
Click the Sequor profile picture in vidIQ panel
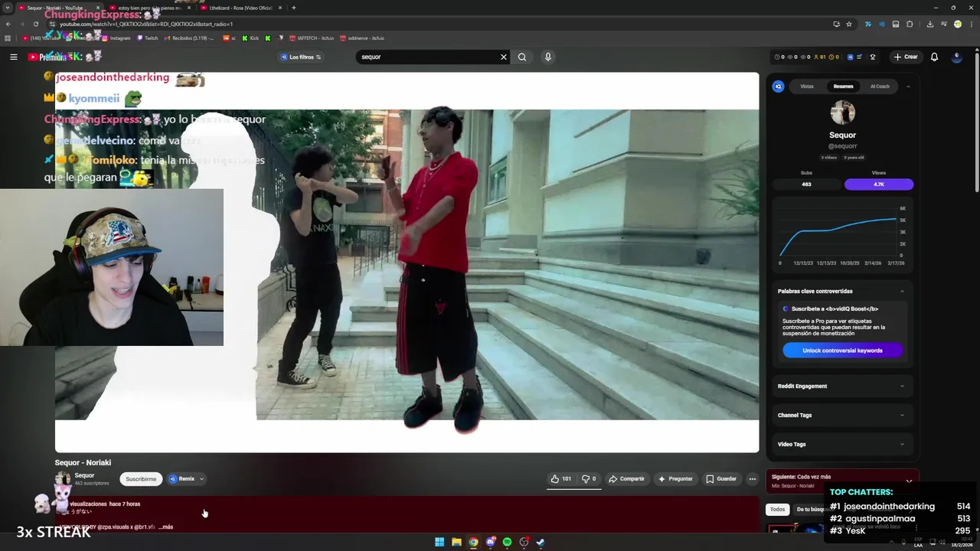842,112
